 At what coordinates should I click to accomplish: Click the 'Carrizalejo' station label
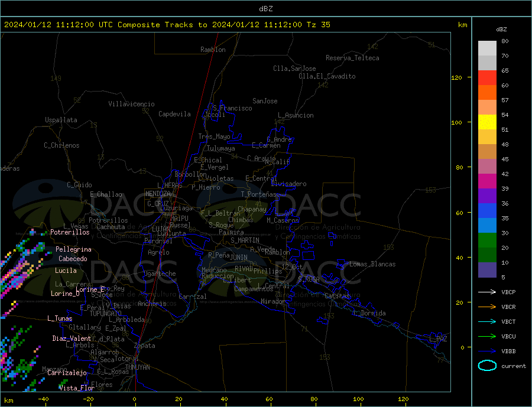(67, 373)
